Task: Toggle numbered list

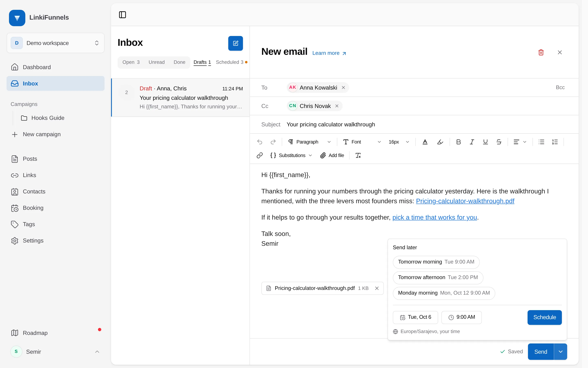Action: [555, 142]
